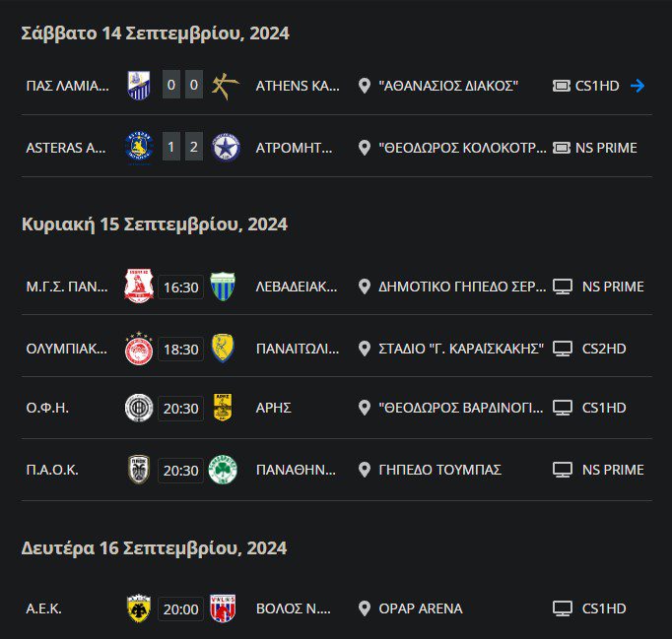This screenshot has height=639, width=672.
Task: Click the Asteras 1-2 Atromitos score
Action: click(x=182, y=148)
